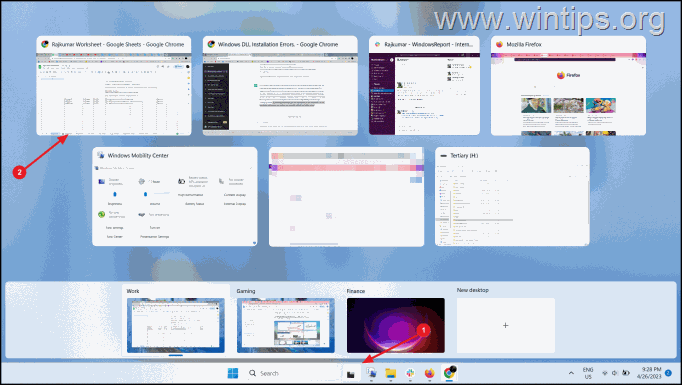Open the clock showing 9:28 PM
The image size is (682, 385).
point(649,373)
